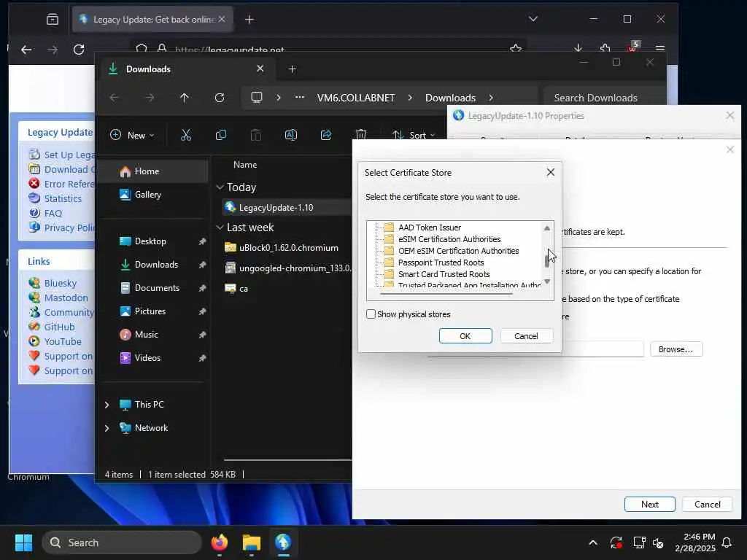Click Next in the certificate import wizard
The image size is (747, 560).
[649, 505]
